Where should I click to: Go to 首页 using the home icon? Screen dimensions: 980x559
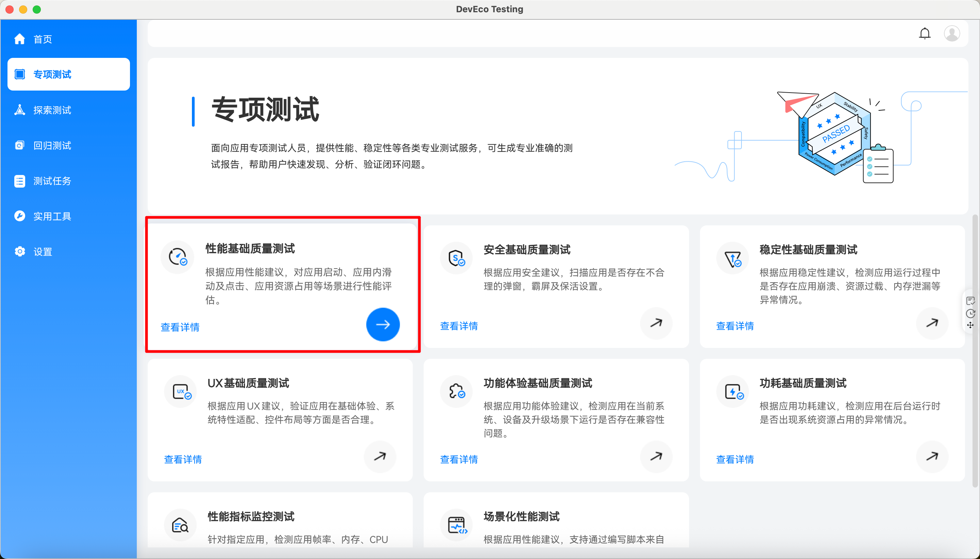tap(20, 38)
